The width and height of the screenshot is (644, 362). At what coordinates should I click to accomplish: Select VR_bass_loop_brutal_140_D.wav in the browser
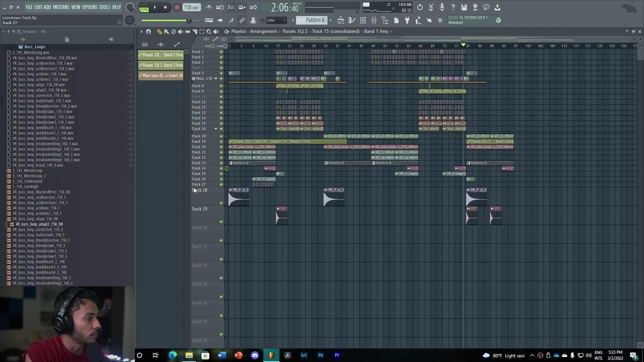(38, 165)
